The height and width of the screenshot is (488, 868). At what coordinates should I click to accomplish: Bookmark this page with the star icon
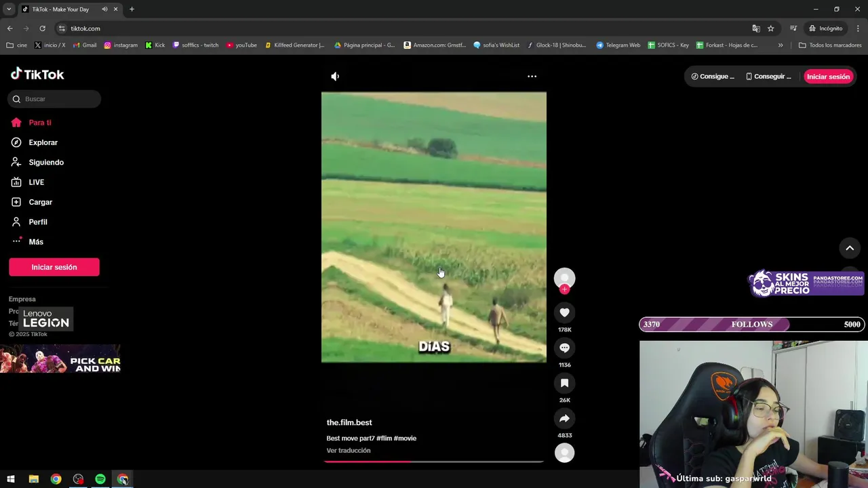[771, 28]
